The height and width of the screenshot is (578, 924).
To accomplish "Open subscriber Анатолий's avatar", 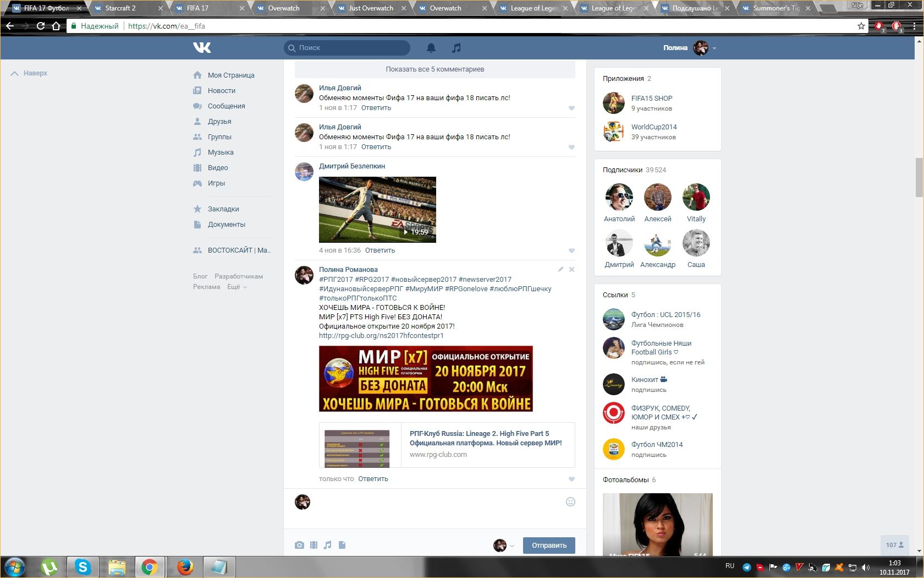I will (619, 197).
